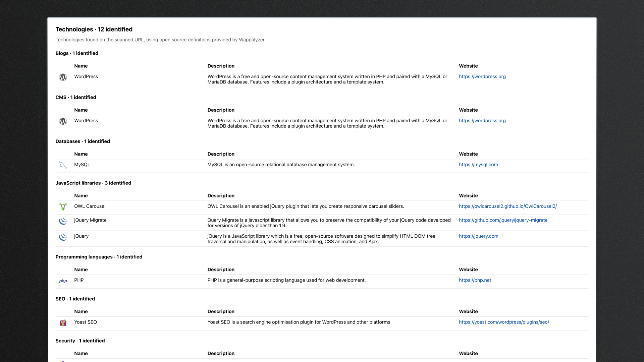This screenshot has width=644, height=362.
Task: Click the MySQL dolphin icon
Action: click(63, 165)
